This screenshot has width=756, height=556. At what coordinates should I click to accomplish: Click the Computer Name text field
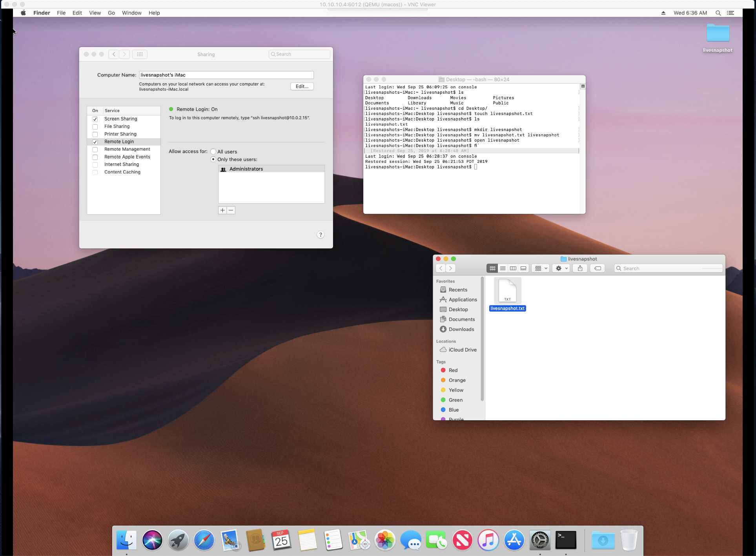click(226, 75)
